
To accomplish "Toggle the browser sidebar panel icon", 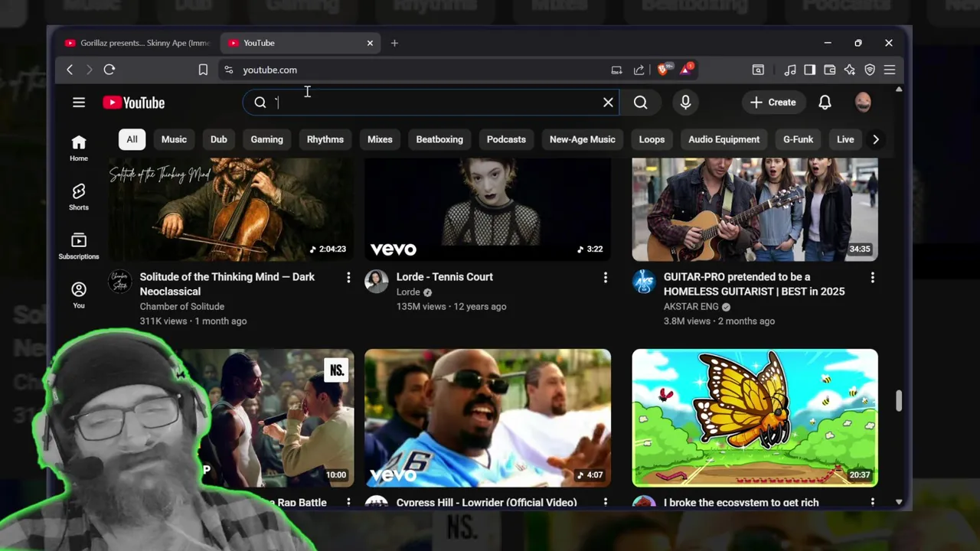I will coord(809,70).
